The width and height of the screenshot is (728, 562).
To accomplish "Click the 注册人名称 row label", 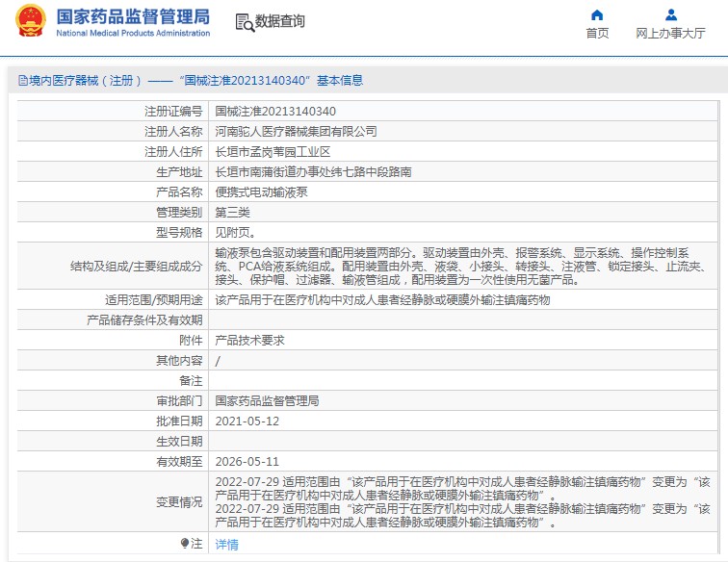I will pyautogui.click(x=173, y=131).
